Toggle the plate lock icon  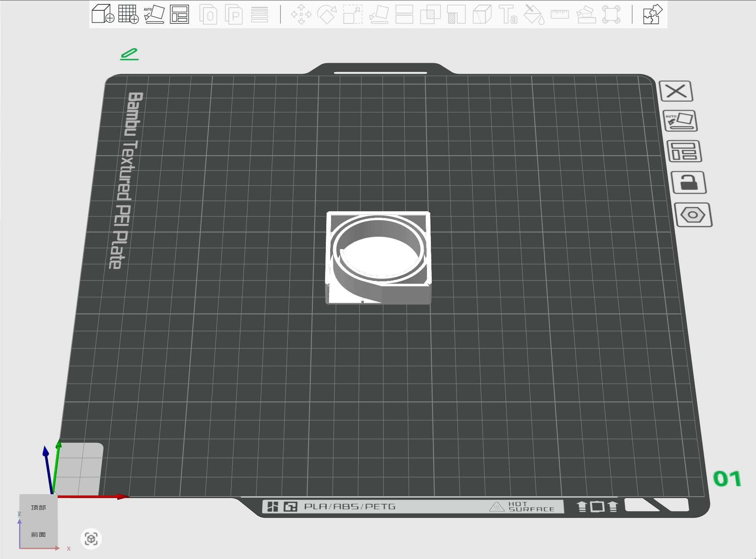(x=689, y=183)
